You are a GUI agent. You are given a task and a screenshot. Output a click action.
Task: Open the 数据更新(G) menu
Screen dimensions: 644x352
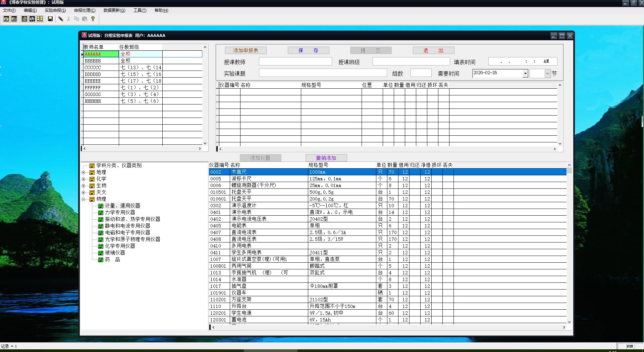[x=114, y=10]
